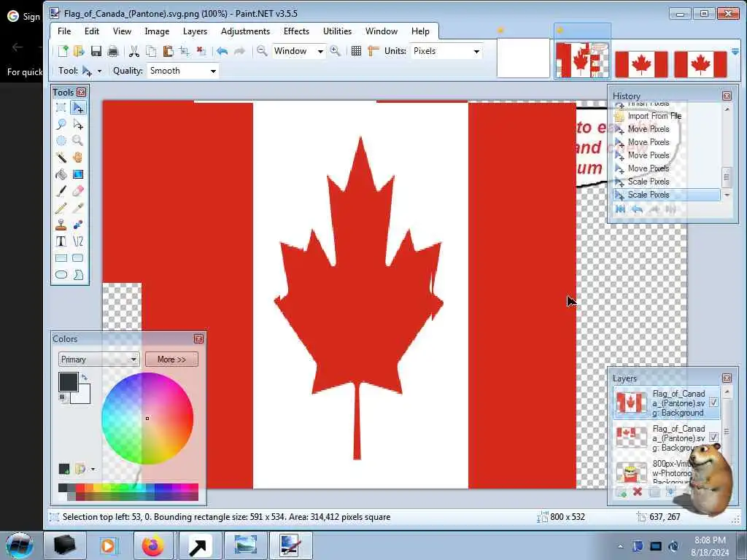Open the Effects menu
Image resolution: width=747 pixels, height=560 pixels.
(x=296, y=31)
